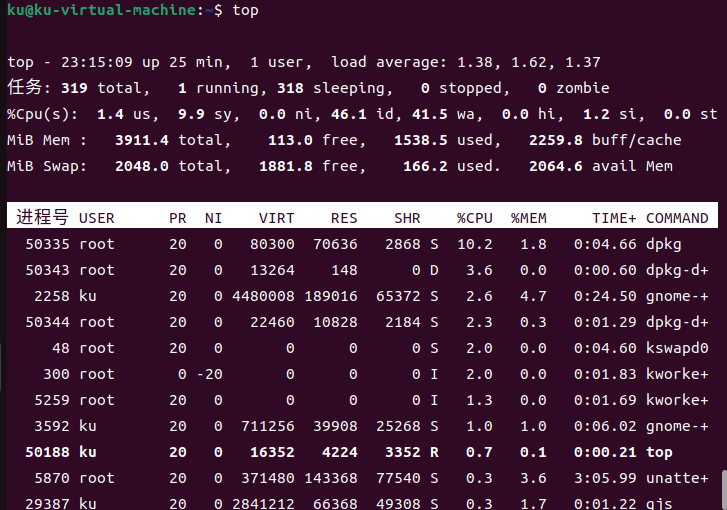727x510 pixels.
Task: Click the %CPU column header
Action: pos(474,217)
